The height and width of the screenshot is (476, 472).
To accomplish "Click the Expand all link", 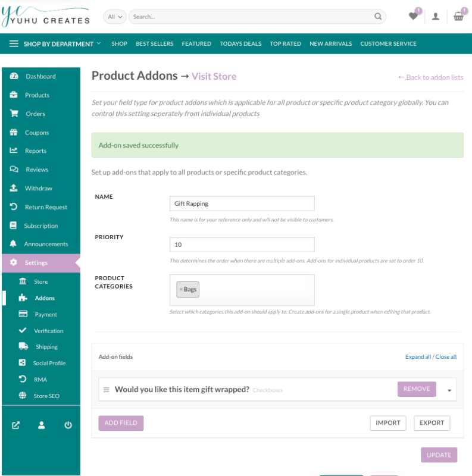I will [418, 356].
